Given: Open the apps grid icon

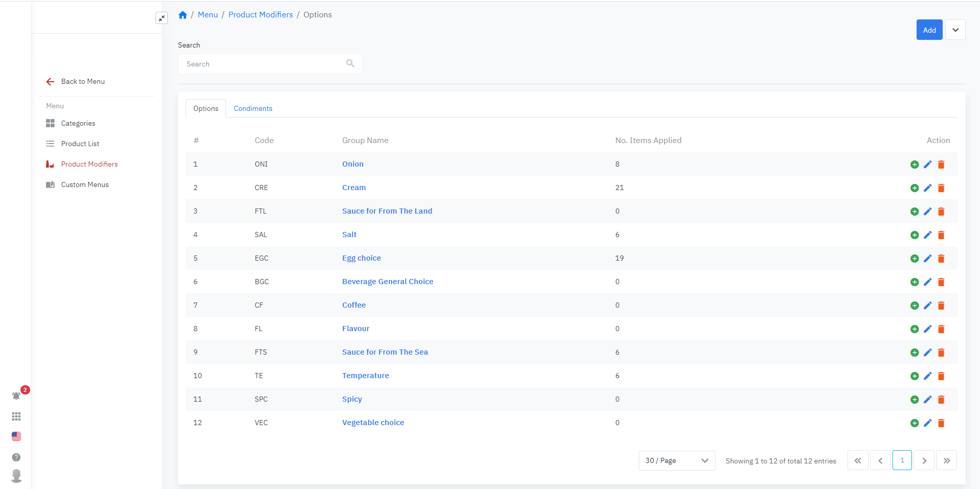Looking at the screenshot, I should click(16, 416).
